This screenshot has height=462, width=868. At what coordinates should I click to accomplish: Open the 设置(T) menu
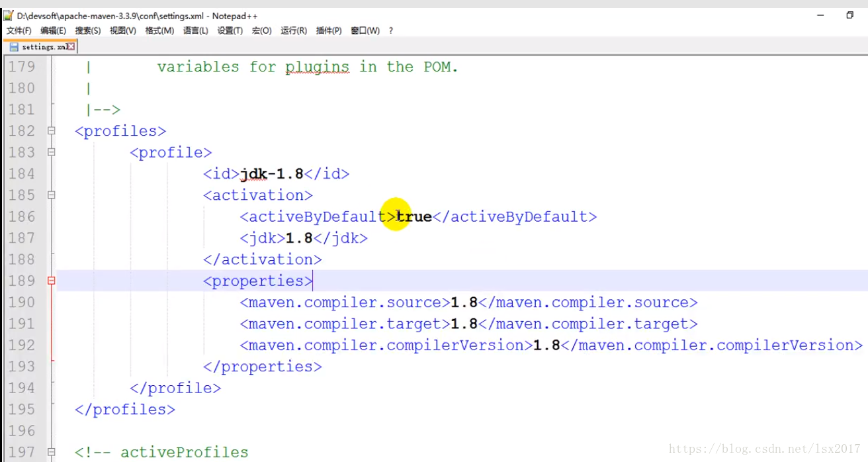pos(230,30)
